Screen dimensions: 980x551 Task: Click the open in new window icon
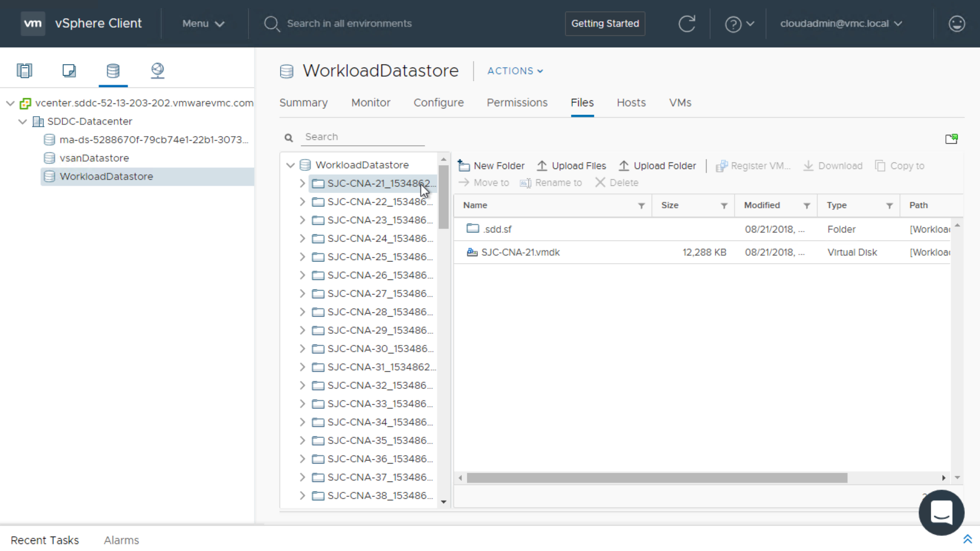[x=951, y=139]
